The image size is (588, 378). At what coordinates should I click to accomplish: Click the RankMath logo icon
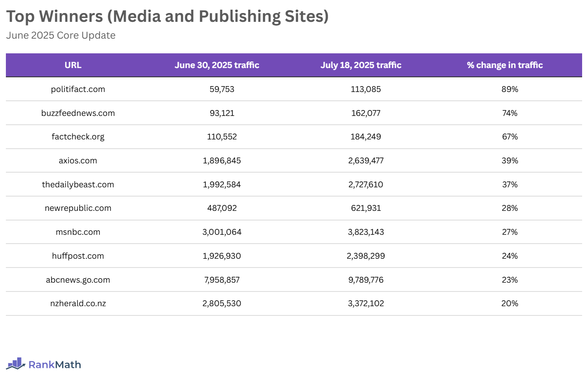pos(16,364)
